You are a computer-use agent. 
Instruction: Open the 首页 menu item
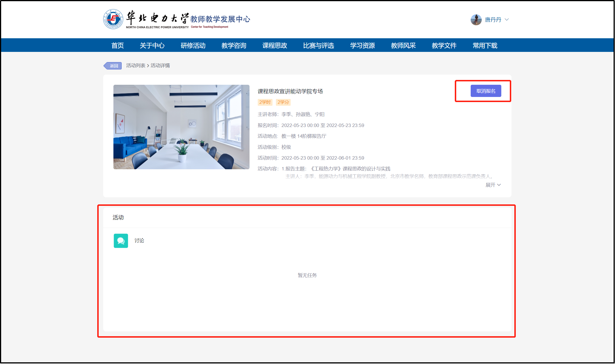coord(117,45)
